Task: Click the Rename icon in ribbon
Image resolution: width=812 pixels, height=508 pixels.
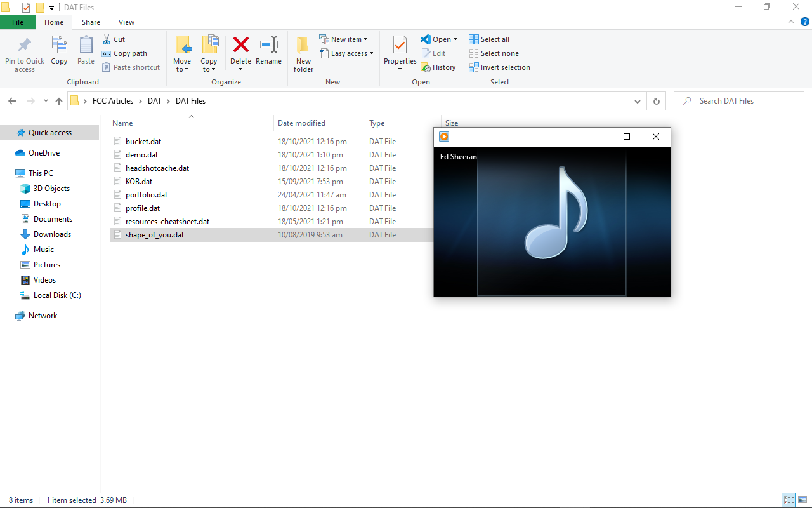Action: [268, 45]
